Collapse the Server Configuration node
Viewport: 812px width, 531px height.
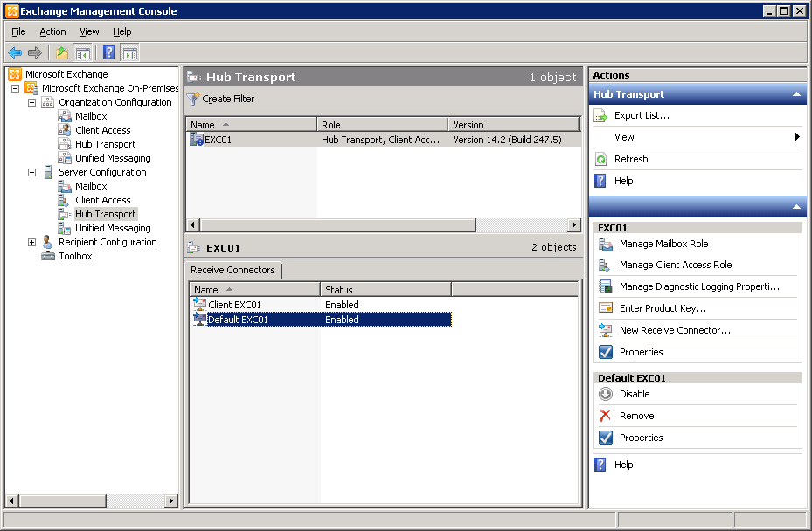[x=32, y=172]
